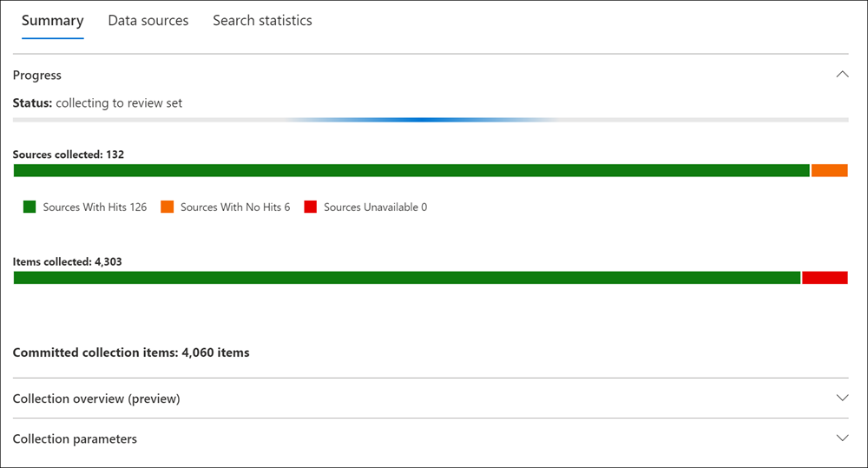Click the orange Sources With No Hits swatch
Image resolution: width=868 pixels, height=468 pixels.
click(168, 207)
